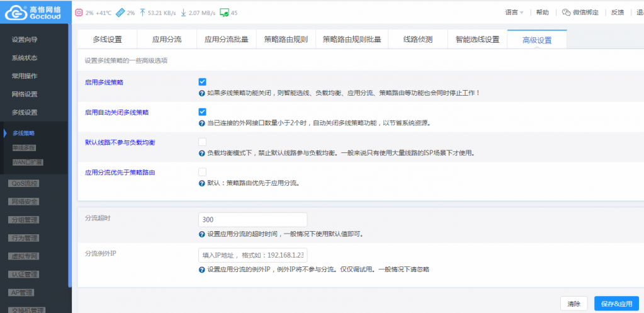Click the 默认线路不参与负载均衡 label
This screenshot has height=313, width=644.
120,142
